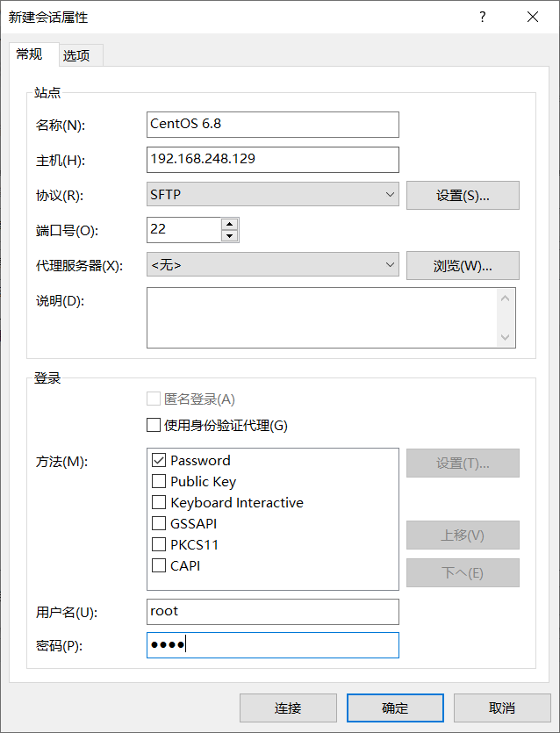Click the 设置(S)... button next to protocol
Viewport: 560px width, 733px height.
tap(463, 196)
